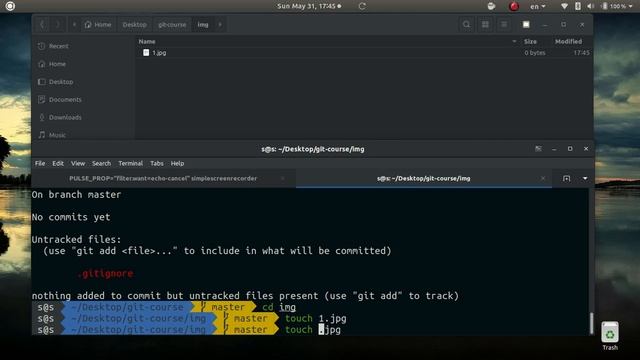Go forward in the file manager
This screenshot has height=360, width=640.
(58, 24)
